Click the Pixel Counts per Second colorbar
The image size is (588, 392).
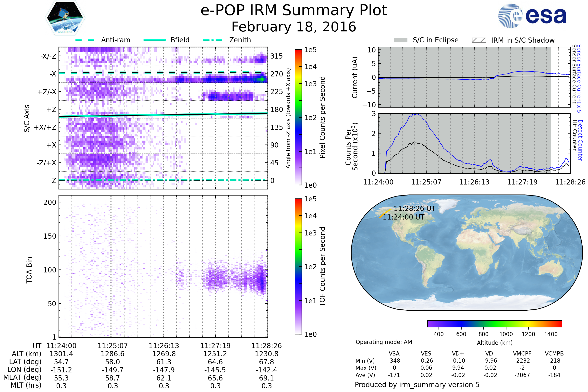point(298,117)
